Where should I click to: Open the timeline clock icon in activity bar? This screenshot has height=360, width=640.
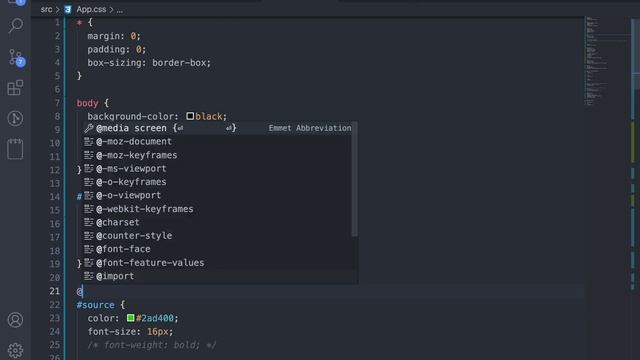(16, 118)
